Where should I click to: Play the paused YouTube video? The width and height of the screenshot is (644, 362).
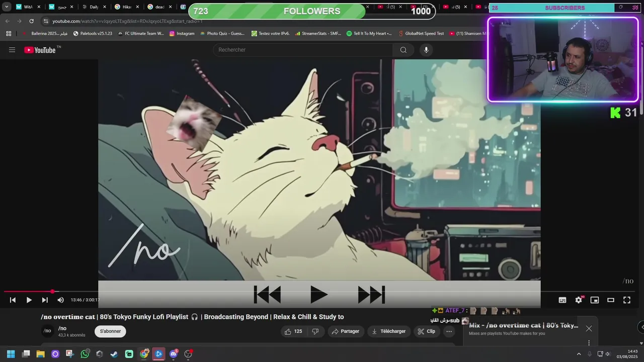(x=29, y=300)
